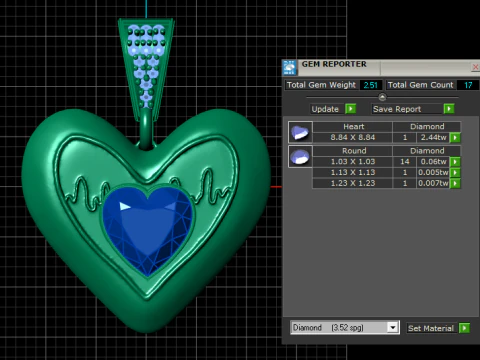Image resolution: width=480 pixels, height=360 pixels.
Task: Click the 'Heart' shape header cell
Action: coord(353,127)
